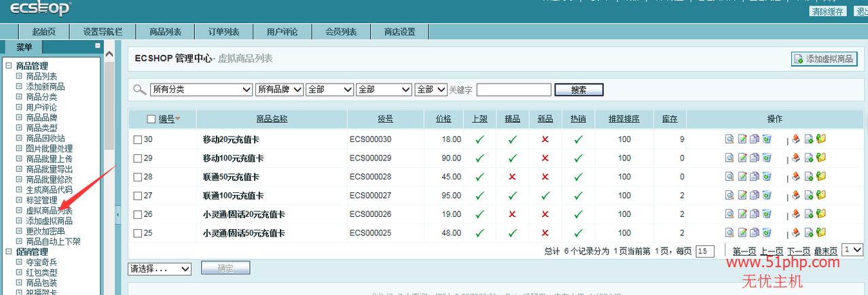View 小灵通固话50元充值卡 with its magnifier icon
This screenshot has width=868, height=295.
click(x=729, y=233)
